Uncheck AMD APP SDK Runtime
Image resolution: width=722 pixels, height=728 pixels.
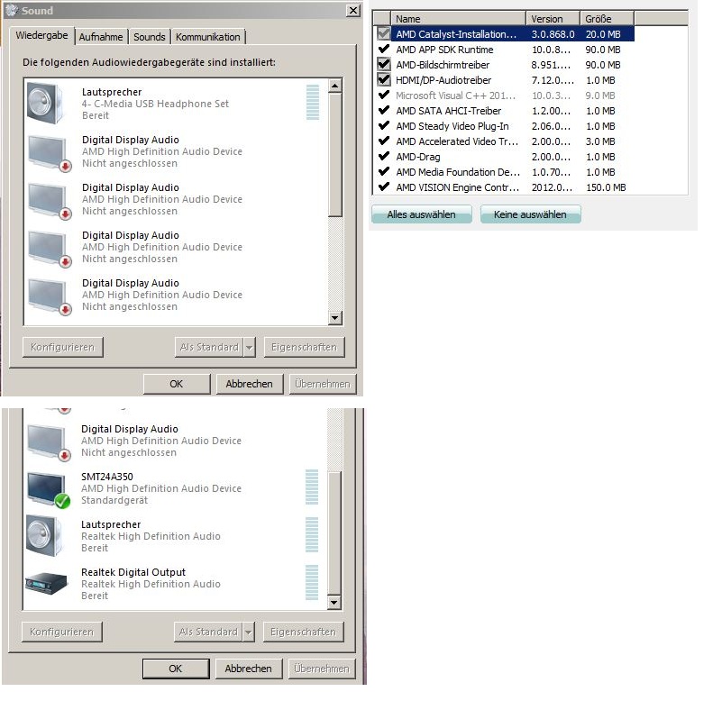[x=384, y=49]
